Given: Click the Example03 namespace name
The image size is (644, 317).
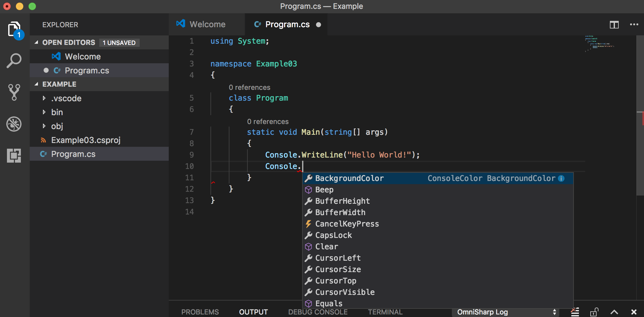Looking at the screenshot, I should tap(276, 64).
